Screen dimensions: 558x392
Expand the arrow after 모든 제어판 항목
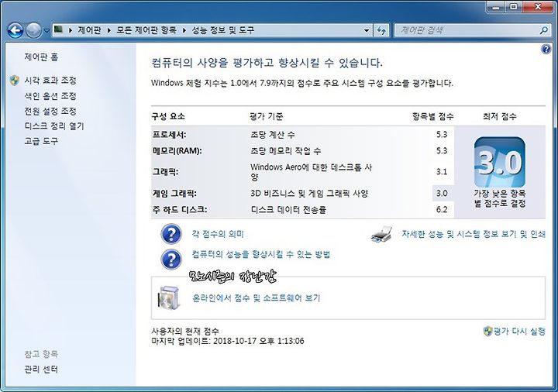pos(184,30)
